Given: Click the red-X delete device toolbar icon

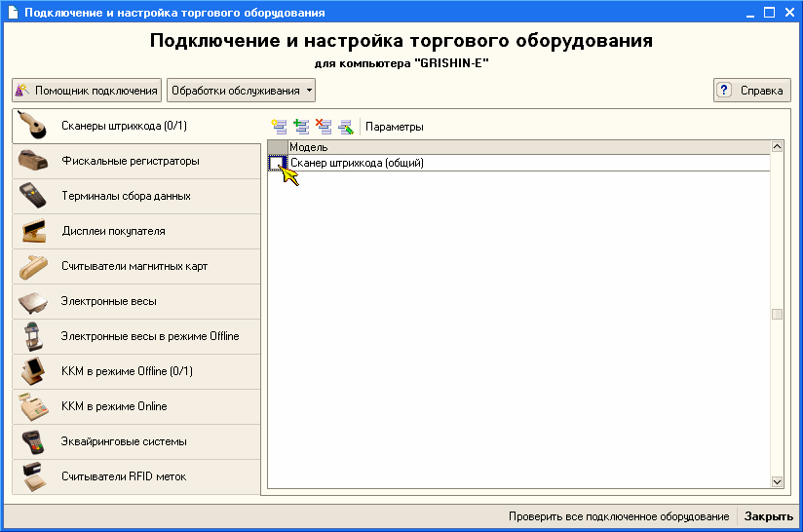Looking at the screenshot, I should [x=324, y=127].
